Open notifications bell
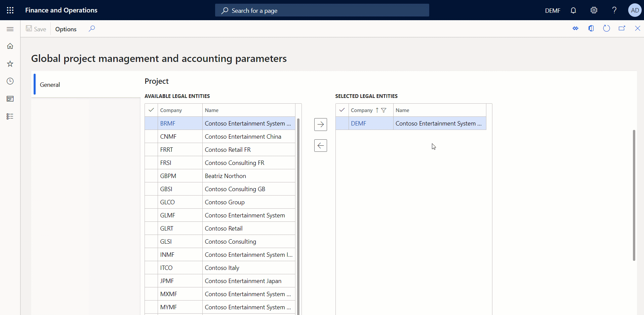 coord(573,10)
